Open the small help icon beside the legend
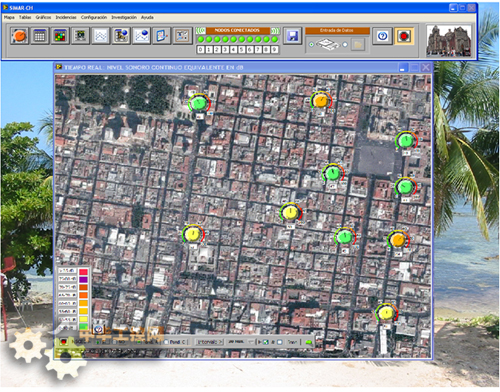This screenshot has height=392, width=500. (98, 329)
